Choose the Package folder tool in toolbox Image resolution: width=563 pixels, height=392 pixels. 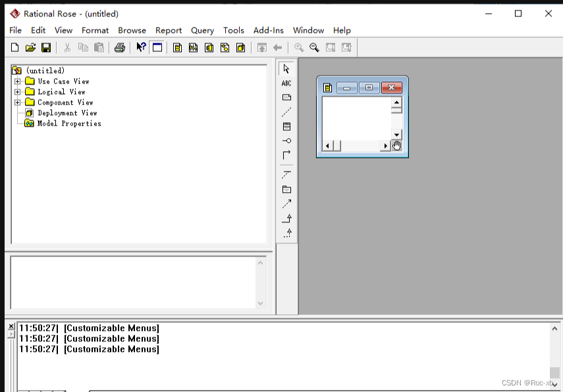coord(286,189)
